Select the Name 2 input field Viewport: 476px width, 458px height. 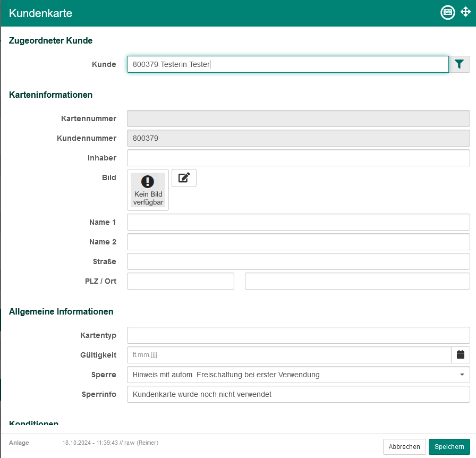[x=298, y=242]
